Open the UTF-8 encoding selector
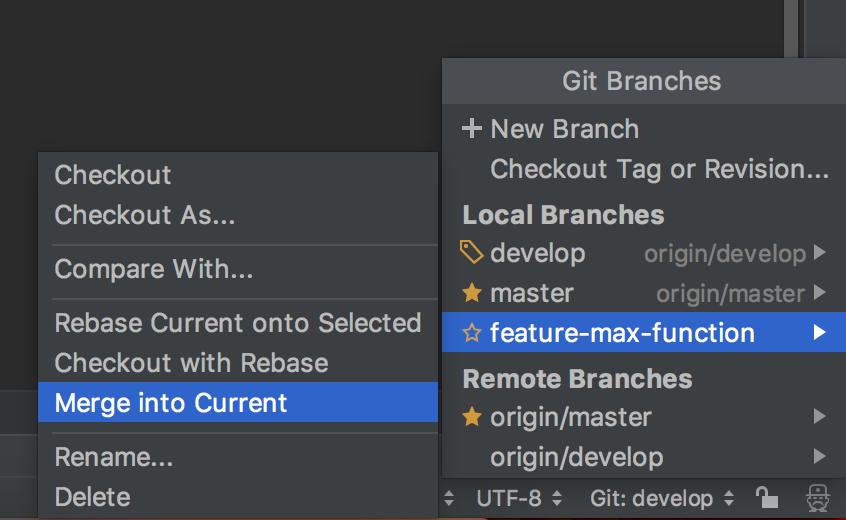This screenshot has height=520, width=846. [519, 498]
